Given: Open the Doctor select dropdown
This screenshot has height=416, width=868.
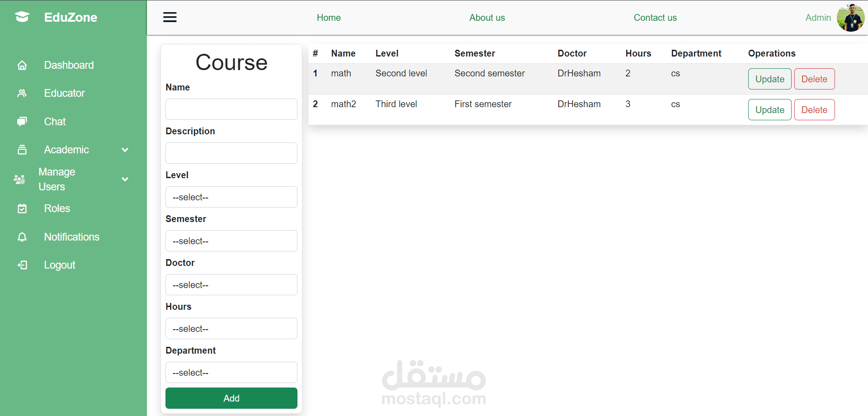Looking at the screenshot, I should click(231, 285).
